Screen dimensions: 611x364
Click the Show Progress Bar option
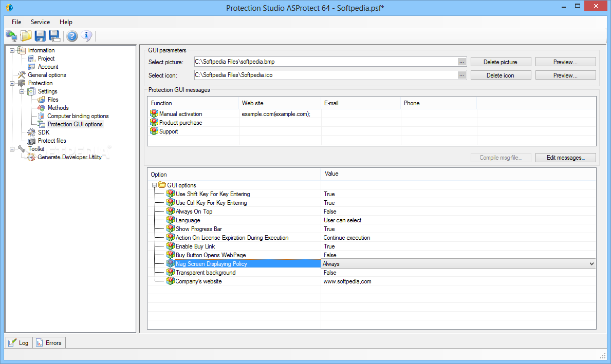[199, 229]
